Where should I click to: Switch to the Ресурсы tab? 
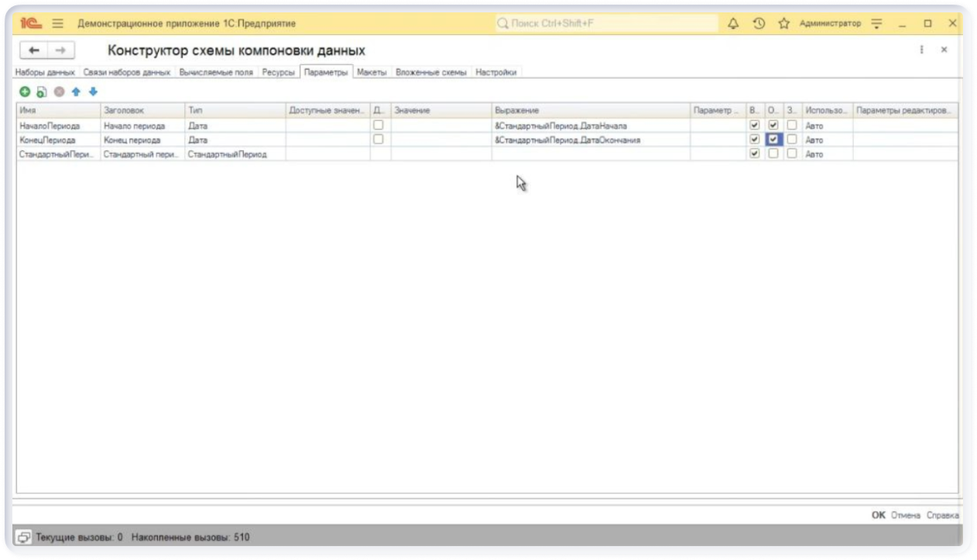click(x=278, y=72)
